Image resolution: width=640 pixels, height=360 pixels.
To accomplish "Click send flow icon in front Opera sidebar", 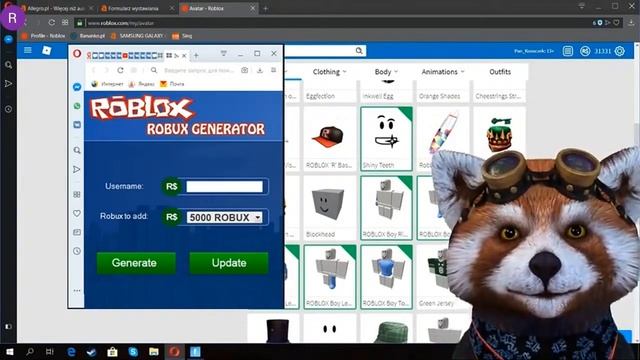I will click(x=77, y=169).
